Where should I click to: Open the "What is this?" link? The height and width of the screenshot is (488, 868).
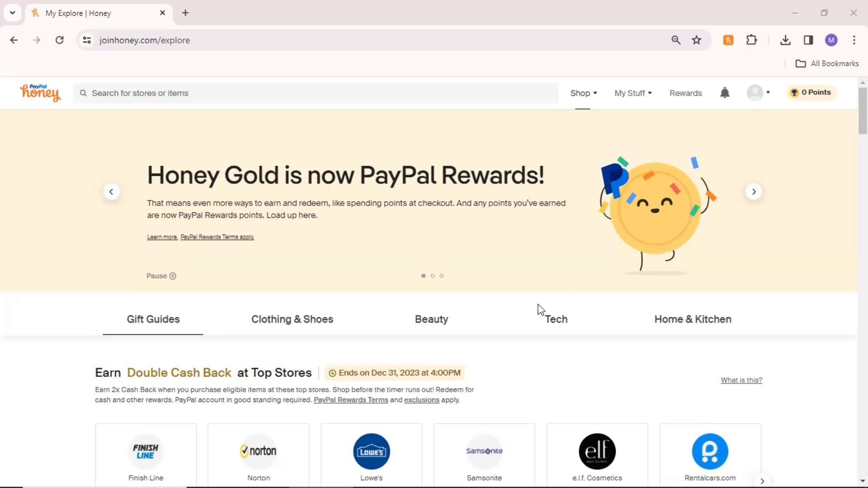coord(741,380)
